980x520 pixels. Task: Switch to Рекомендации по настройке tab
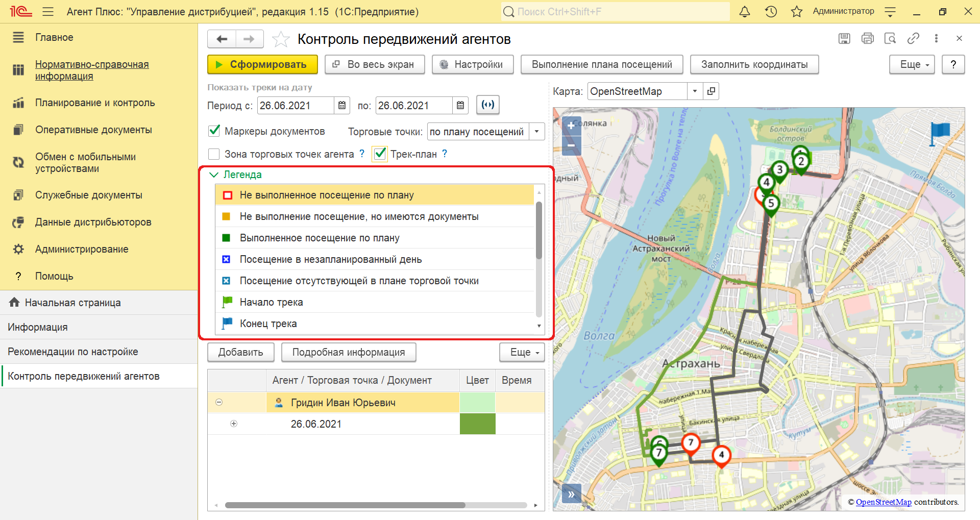click(x=99, y=352)
